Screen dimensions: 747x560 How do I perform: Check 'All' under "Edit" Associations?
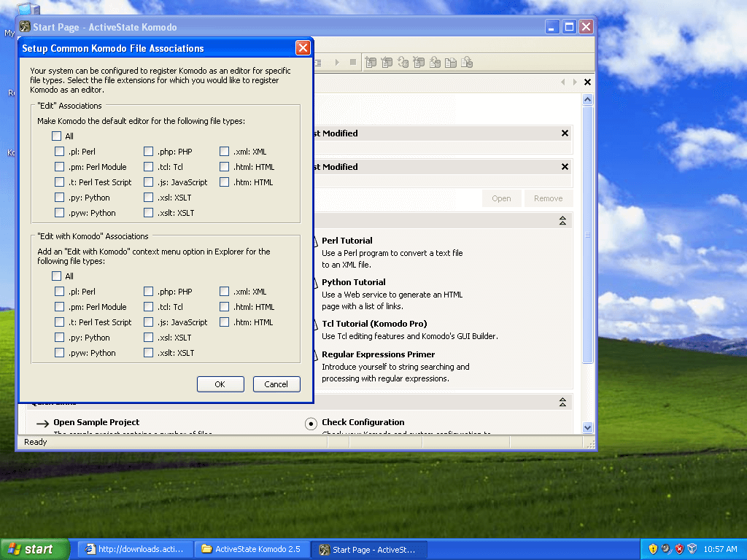57,136
